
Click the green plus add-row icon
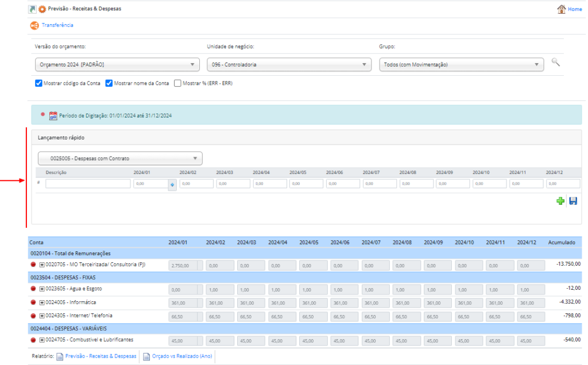[560, 201]
